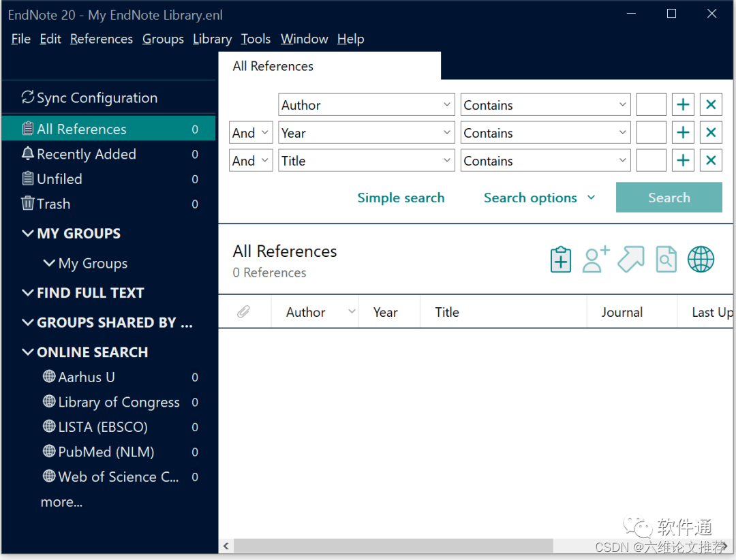
Task: Add a search row after the Title row
Action: [x=683, y=161]
